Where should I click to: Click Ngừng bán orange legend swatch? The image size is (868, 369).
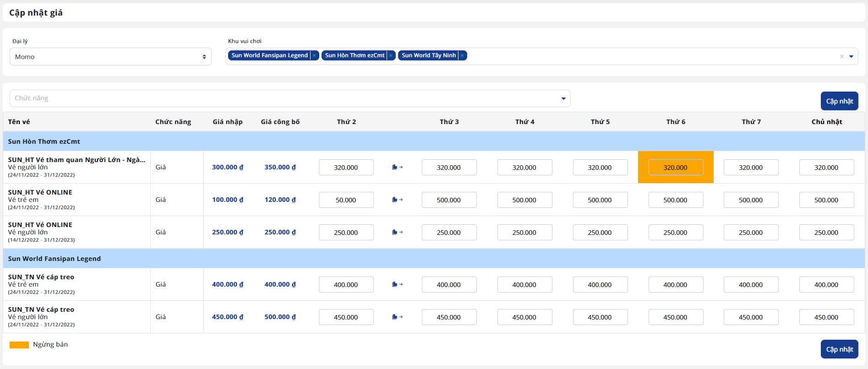pyautogui.click(x=19, y=345)
